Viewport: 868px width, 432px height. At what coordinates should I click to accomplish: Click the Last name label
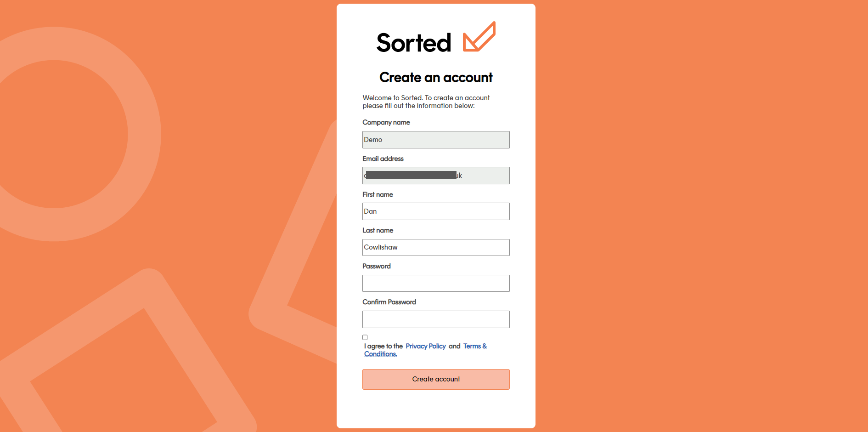[x=378, y=230]
